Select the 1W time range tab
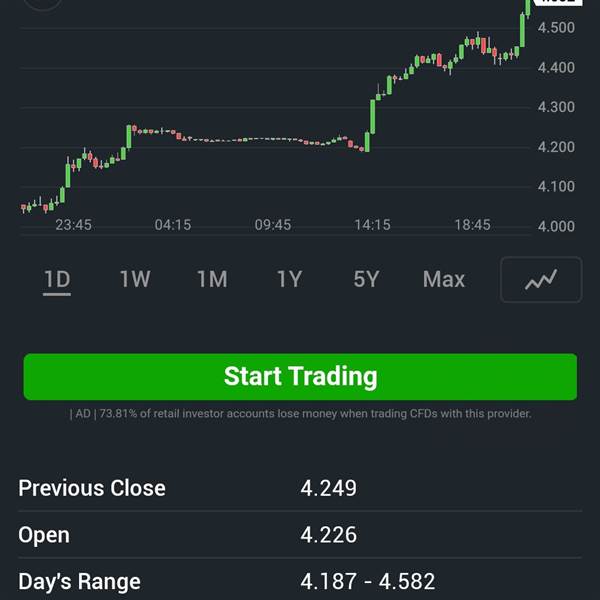The width and height of the screenshot is (600, 600). click(135, 279)
